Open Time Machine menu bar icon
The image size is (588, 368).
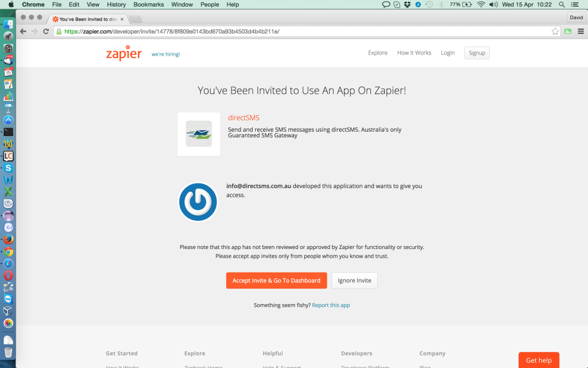click(429, 5)
